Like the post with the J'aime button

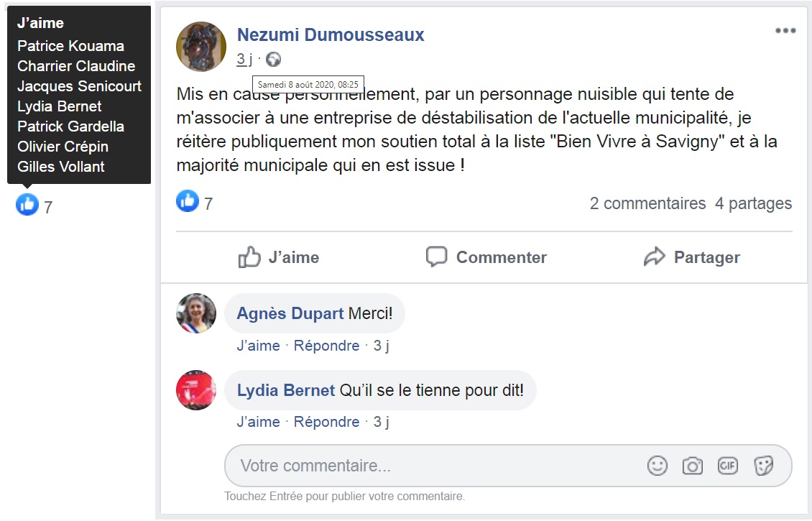click(279, 257)
